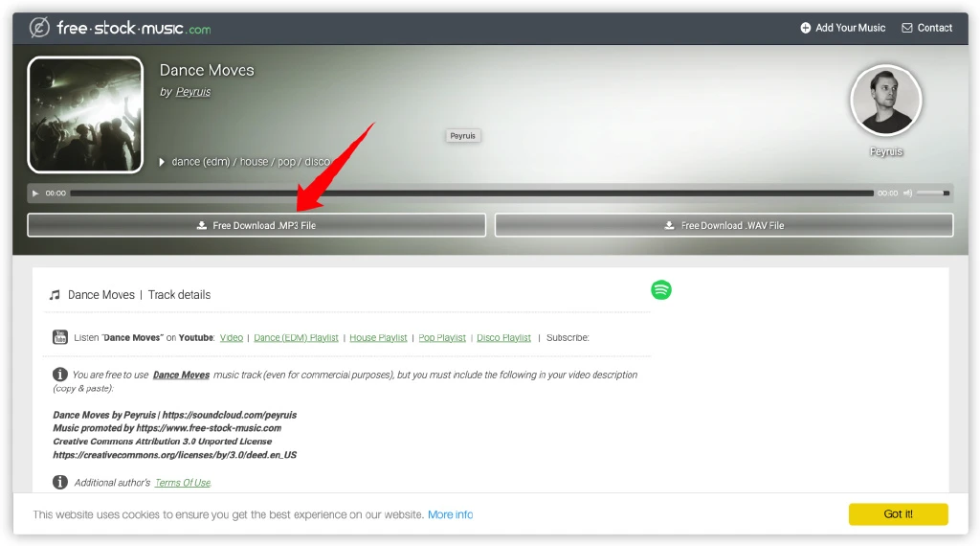Open Terms Of Use link
The image size is (980, 546).
[183, 483]
